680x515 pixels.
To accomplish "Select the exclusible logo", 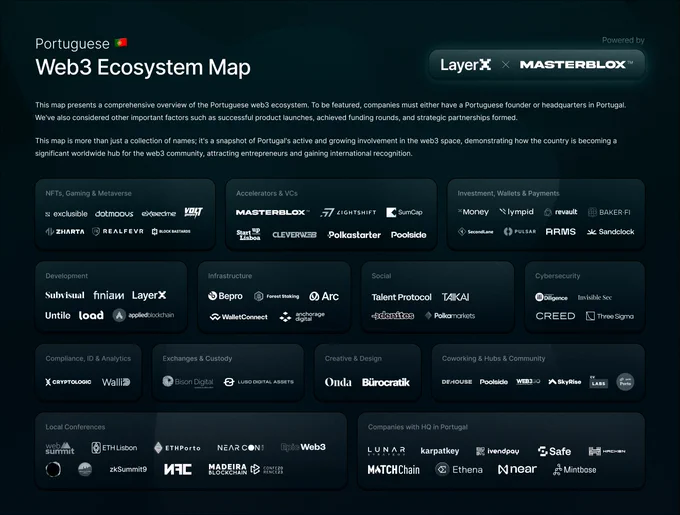I will pos(66,214).
